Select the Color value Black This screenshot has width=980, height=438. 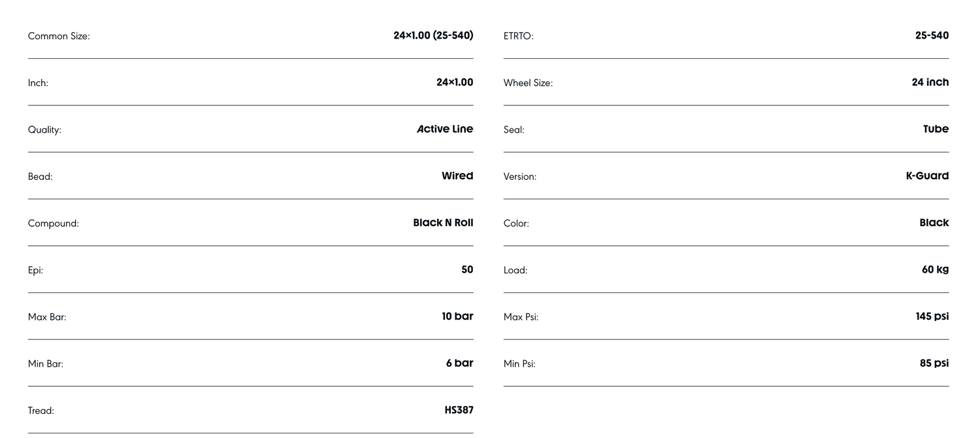pyautogui.click(x=934, y=223)
